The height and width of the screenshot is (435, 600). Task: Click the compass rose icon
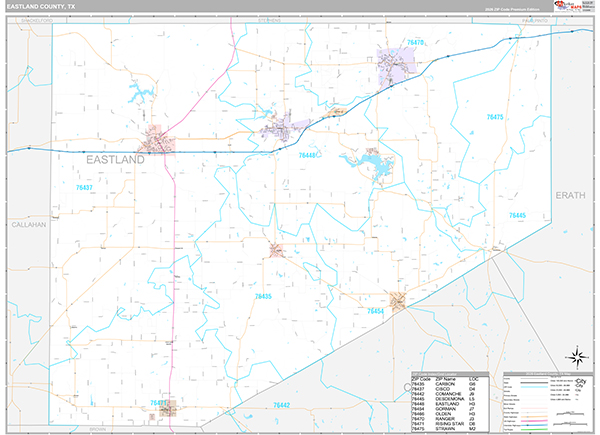coord(578,357)
